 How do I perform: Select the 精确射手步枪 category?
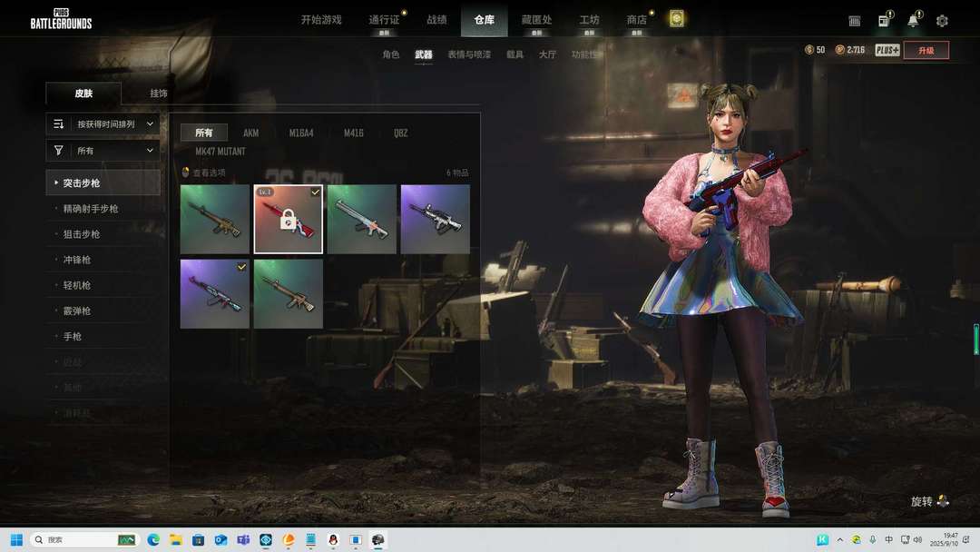[103, 209]
